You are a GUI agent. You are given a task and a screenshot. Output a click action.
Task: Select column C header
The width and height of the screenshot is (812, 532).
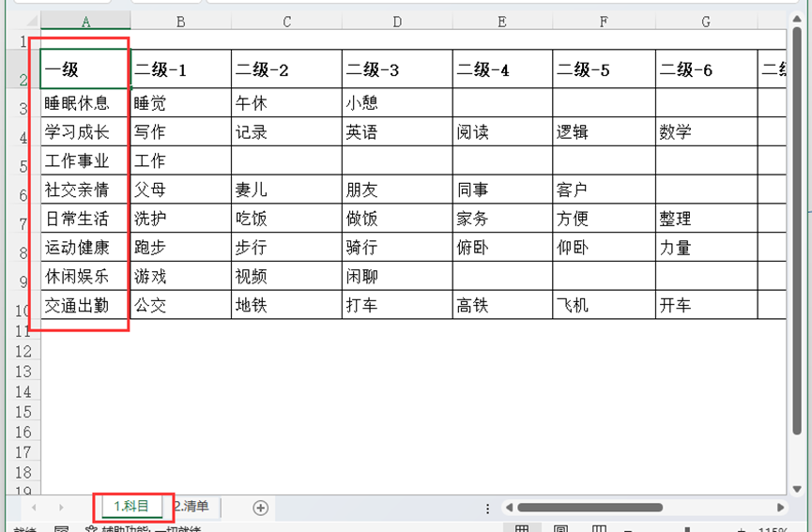click(x=286, y=22)
